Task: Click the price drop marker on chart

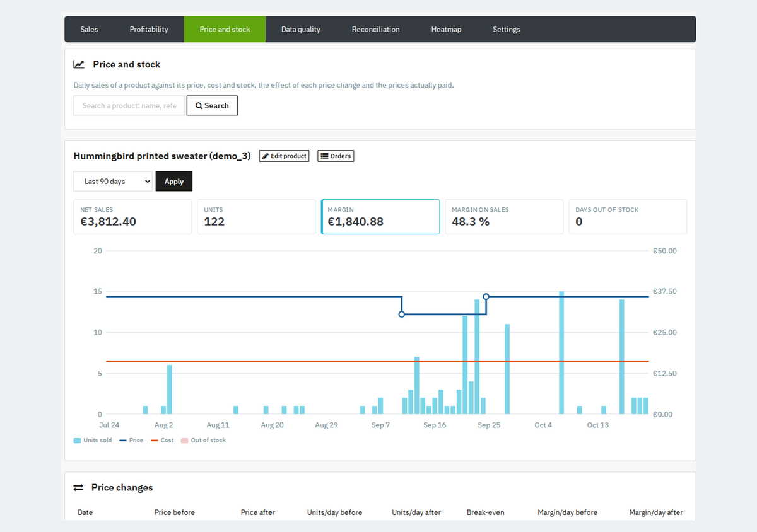Action: click(402, 314)
